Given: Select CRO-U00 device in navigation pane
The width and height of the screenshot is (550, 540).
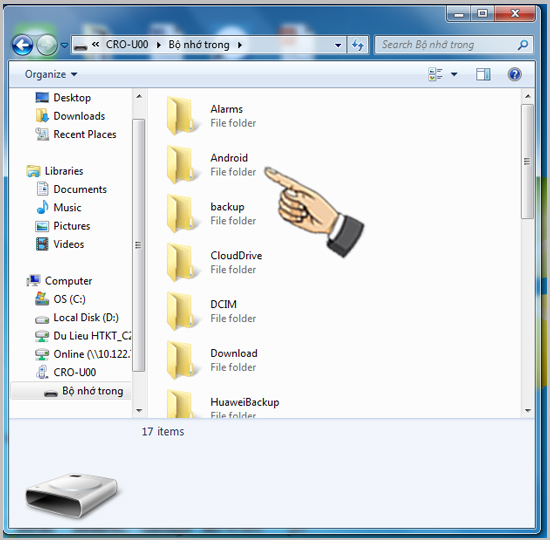Looking at the screenshot, I should coord(66,372).
